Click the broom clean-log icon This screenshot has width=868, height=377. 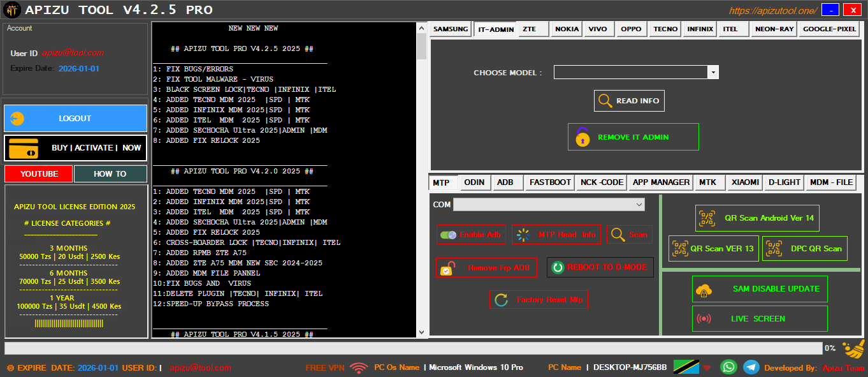click(853, 350)
